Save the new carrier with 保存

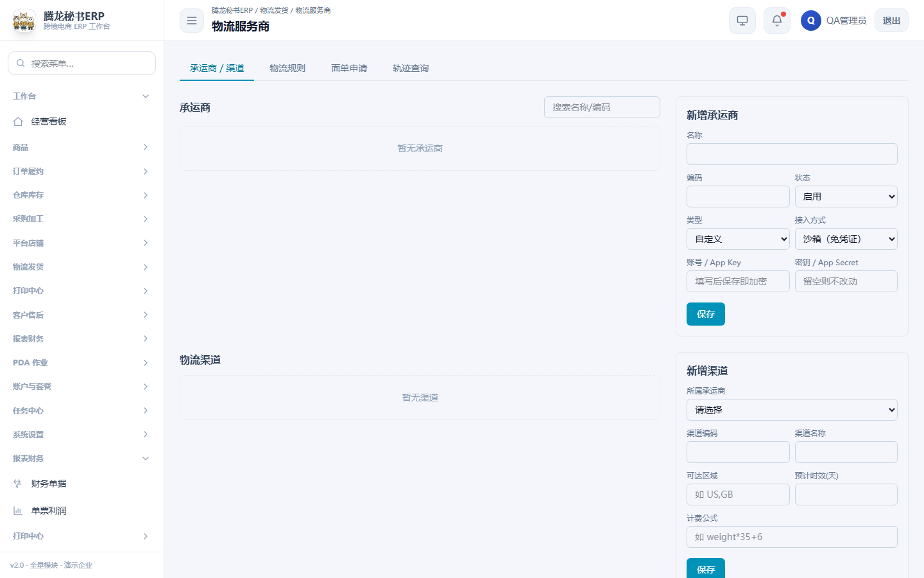tap(706, 314)
